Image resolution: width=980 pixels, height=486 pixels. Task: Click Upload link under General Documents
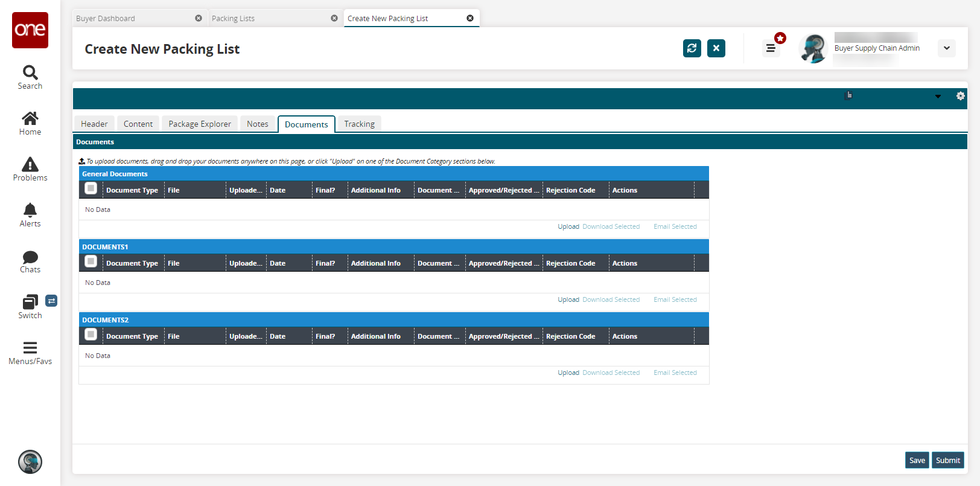coord(568,227)
